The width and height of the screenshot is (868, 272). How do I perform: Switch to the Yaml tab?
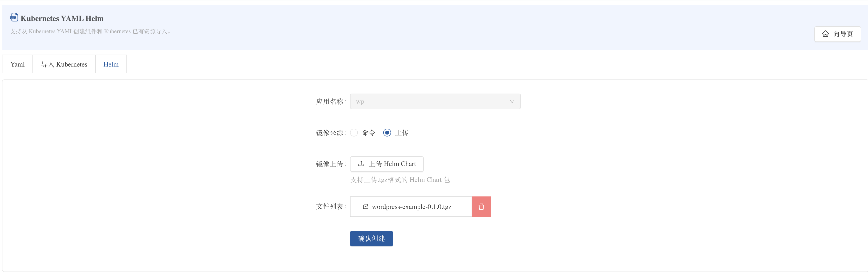point(17,64)
